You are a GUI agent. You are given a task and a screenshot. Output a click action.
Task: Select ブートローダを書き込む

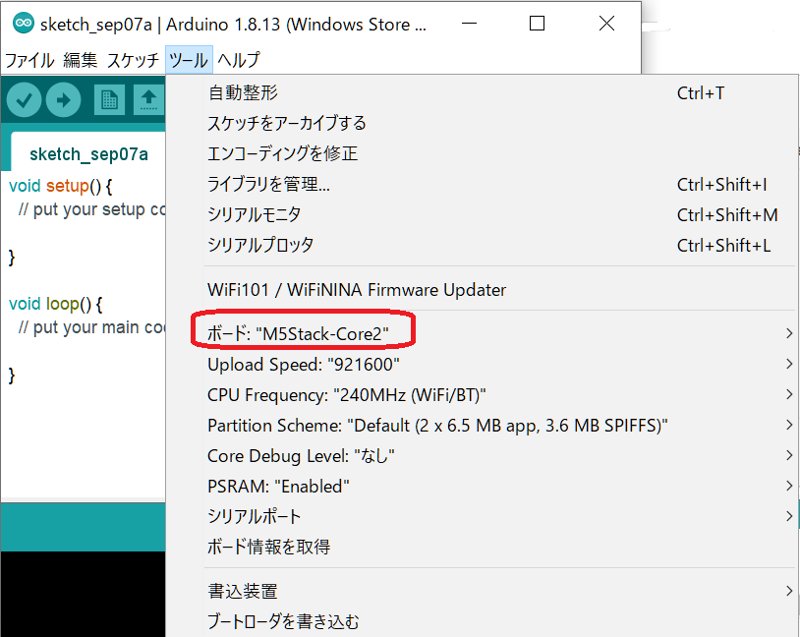click(x=482, y=622)
